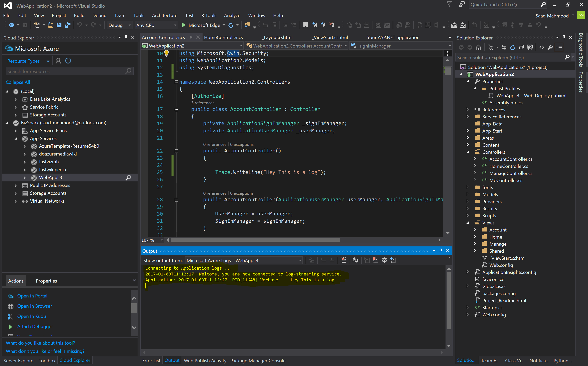The width and height of the screenshot is (588, 366).
Task: Click the Home icon in Solution Explorer
Action: click(x=478, y=48)
